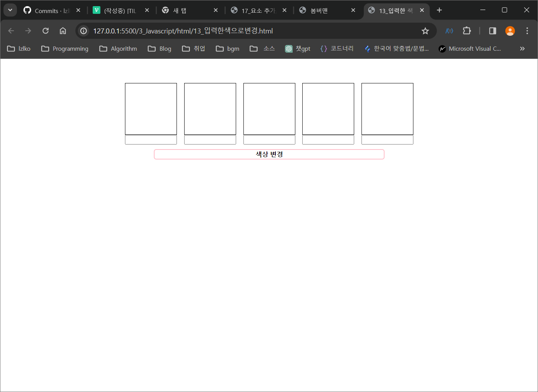The height and width of the screenshot is (392, 538).
Task: Click the Home button
Action: click(63, 31)
